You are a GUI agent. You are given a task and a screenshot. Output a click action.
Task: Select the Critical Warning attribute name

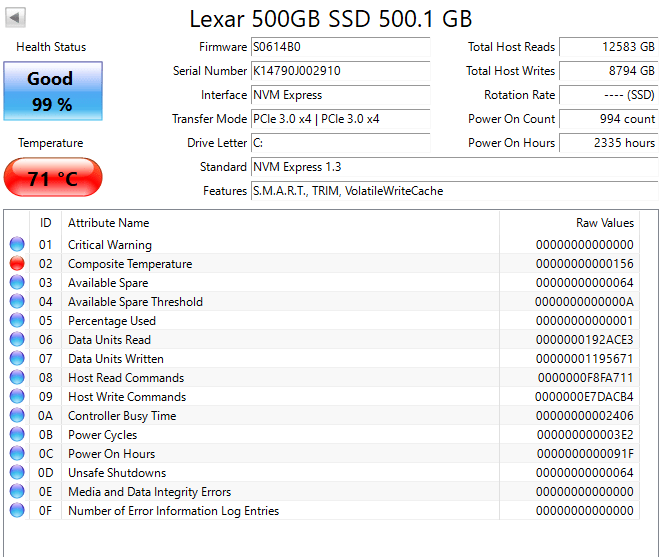(110, 245)
